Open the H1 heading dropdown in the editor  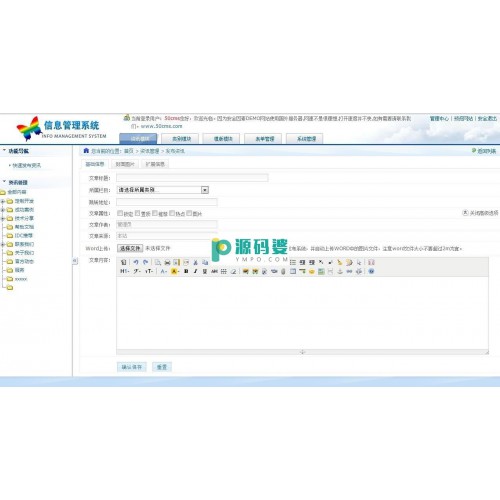pyautogui.click(x=125, y=271)
